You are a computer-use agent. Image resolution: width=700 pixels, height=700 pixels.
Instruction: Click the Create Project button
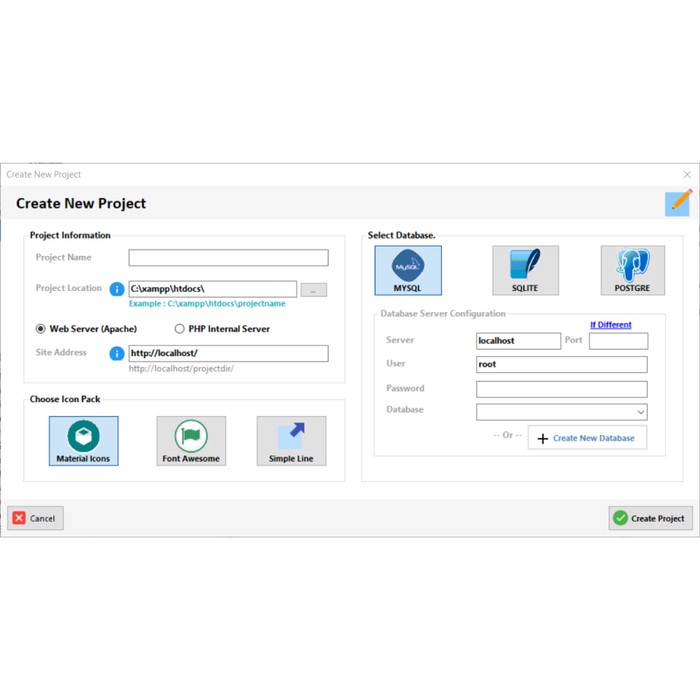pos(650,518)
